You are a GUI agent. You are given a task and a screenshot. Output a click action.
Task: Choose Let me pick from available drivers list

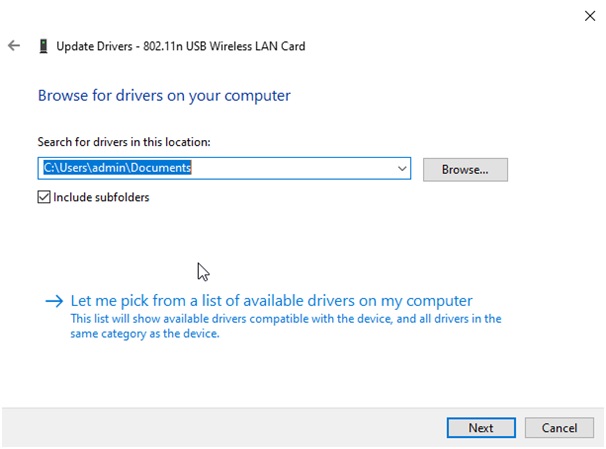coord(271,301)
